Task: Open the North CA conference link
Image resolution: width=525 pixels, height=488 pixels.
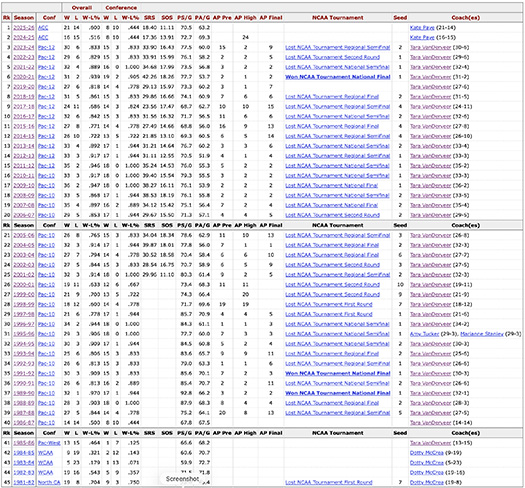Action: [x=49, y=482]
